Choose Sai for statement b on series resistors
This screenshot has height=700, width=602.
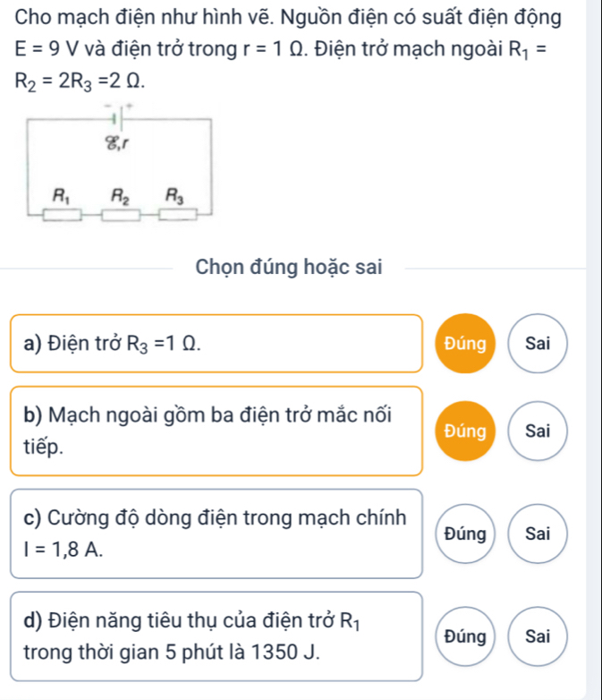coord(537,431)
